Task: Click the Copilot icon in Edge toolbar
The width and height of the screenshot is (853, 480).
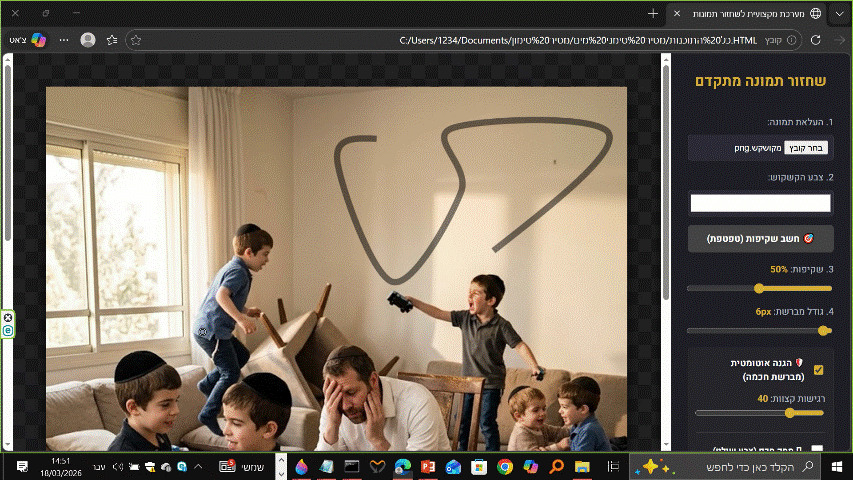Action: pyautogui.click(x=39, y=40)
